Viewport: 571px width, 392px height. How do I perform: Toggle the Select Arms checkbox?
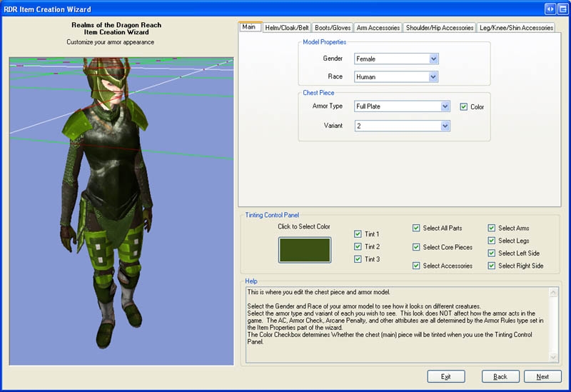tap(492, 228)
